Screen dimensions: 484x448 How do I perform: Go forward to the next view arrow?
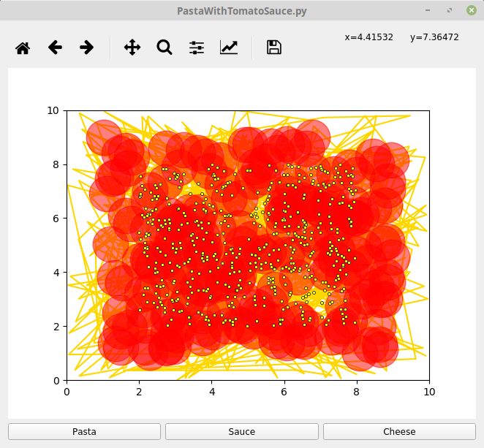86,48
